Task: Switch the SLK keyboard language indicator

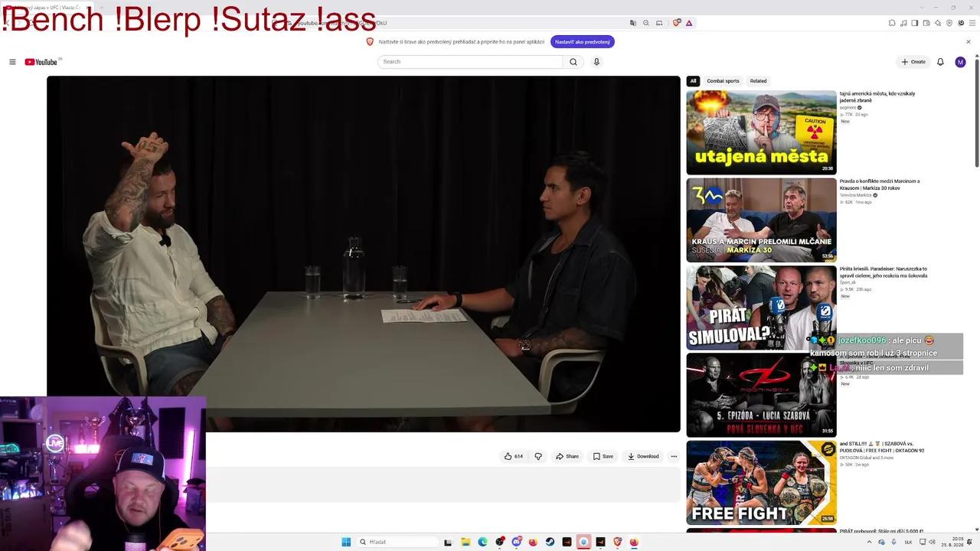Action: coord(906,542)
